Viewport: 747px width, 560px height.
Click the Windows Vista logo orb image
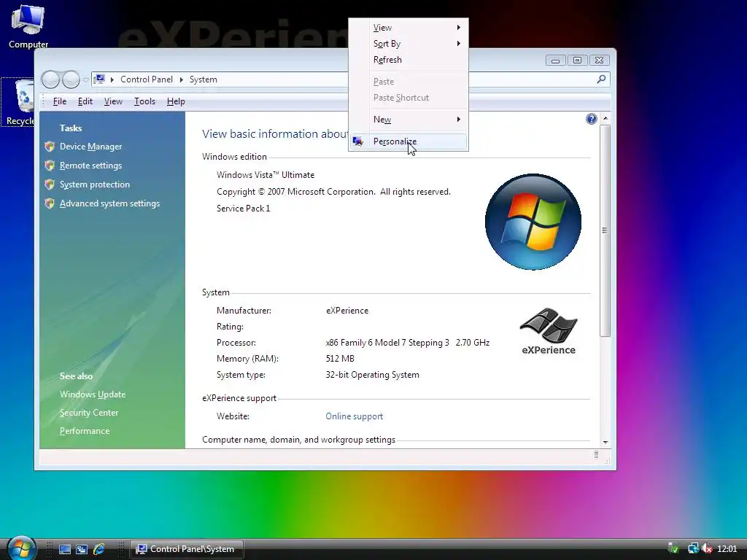pyautogui.click(x=533, y=222)
